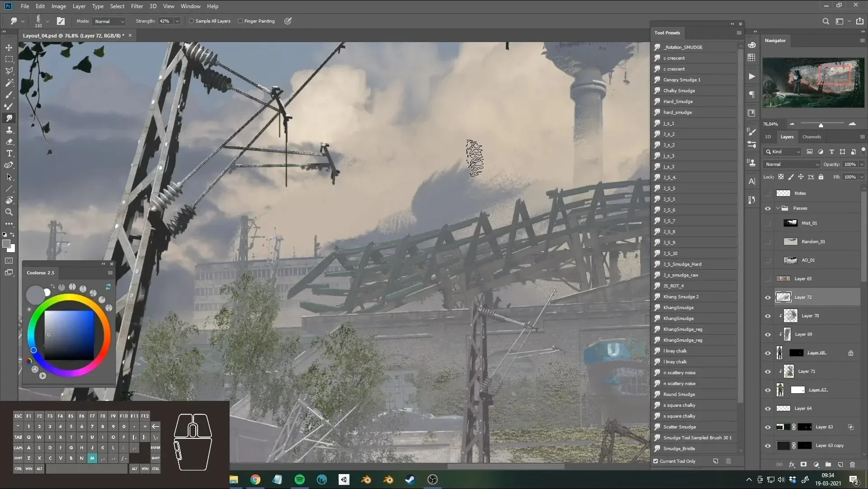This screenshot has height=489, width=868.
Task: Open the Search icon in options bar
Action: point(826,21)
